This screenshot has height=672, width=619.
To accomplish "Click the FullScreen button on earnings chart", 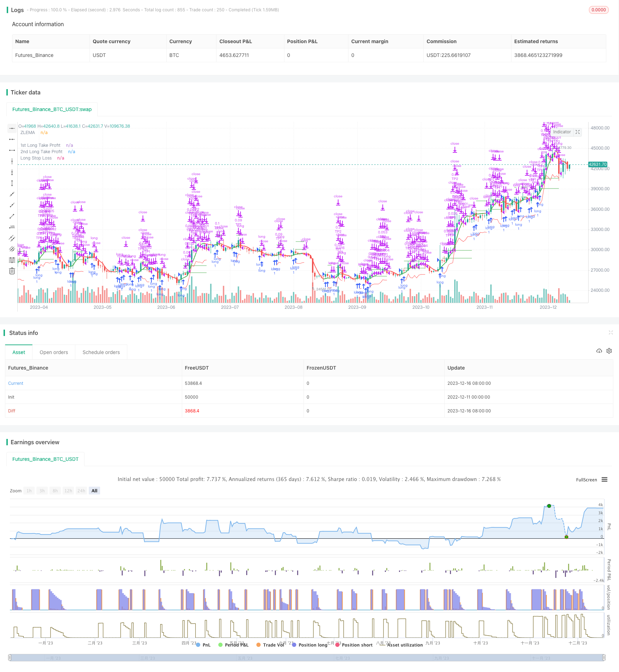I will (586, 480).
